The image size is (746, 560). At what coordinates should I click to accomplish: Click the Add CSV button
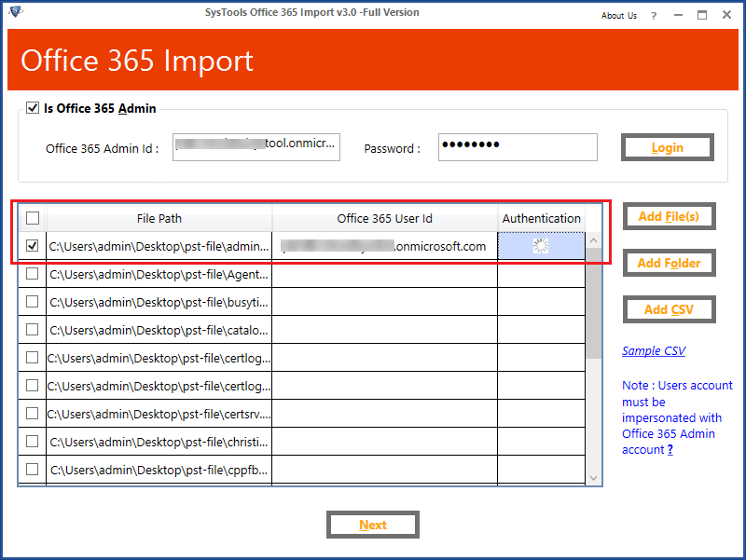pos(669,309)
